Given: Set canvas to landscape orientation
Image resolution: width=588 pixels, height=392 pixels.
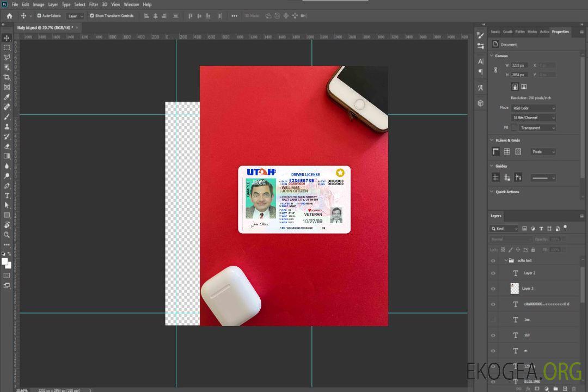Looking at the screenshot, I should (x=524, y=87).
